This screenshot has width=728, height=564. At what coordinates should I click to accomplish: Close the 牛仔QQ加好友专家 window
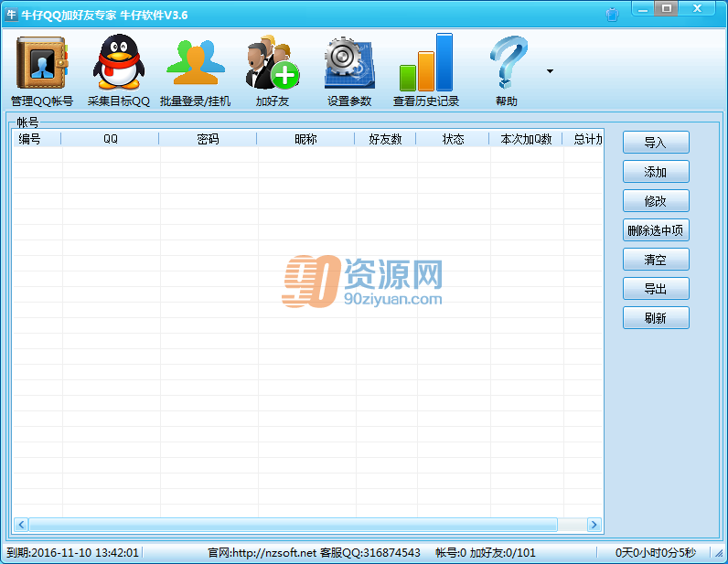pyautogui.click(x=696, y=9)
